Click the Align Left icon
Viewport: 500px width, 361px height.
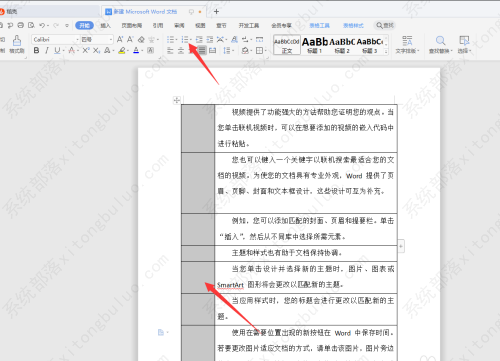[x=170, y=51]
